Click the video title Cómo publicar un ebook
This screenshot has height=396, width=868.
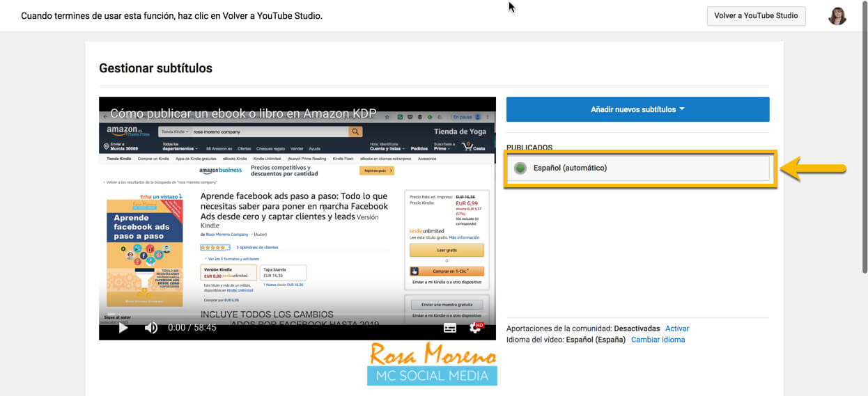coord(243,114)
